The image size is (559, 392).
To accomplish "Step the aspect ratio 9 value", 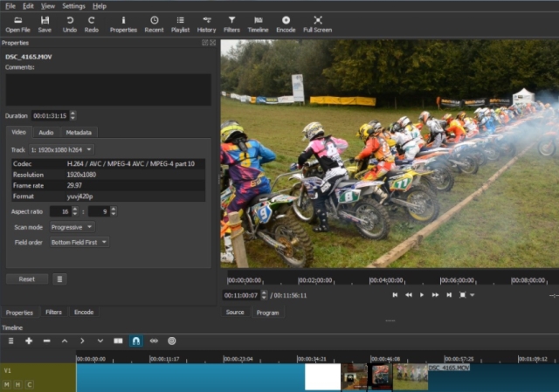I will click(x=114, y=211).
